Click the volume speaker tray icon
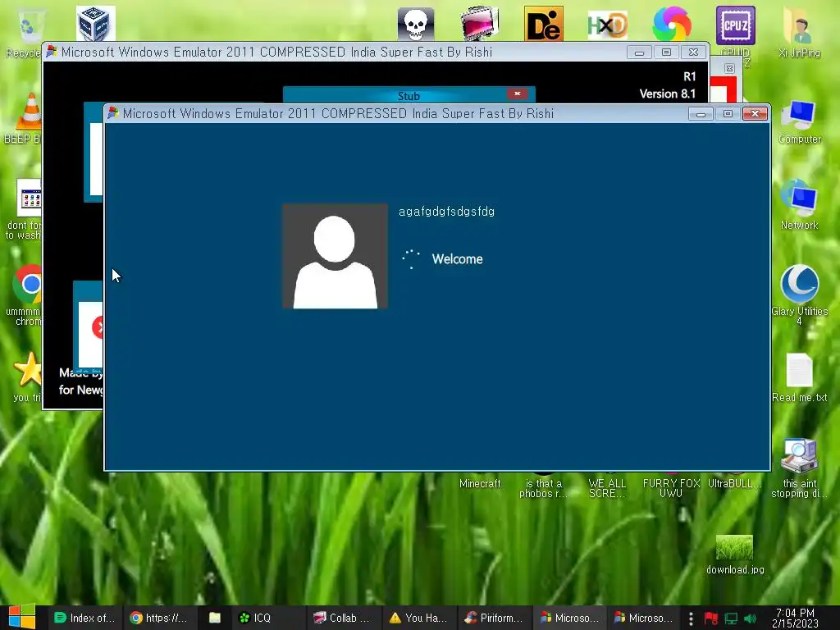This screenshot has width=840, height=630. click(750, 619)
